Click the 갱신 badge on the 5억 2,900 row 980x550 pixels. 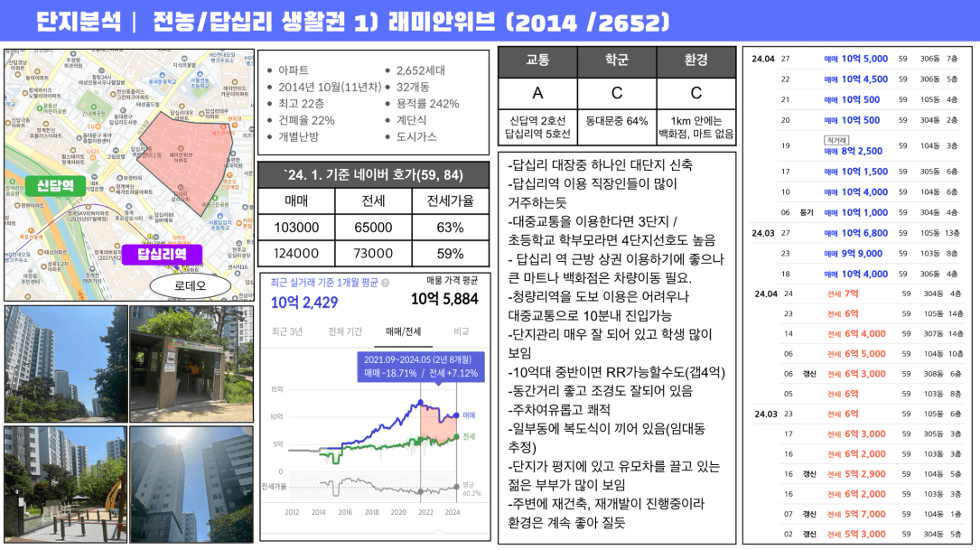click(x=809, y=474)
